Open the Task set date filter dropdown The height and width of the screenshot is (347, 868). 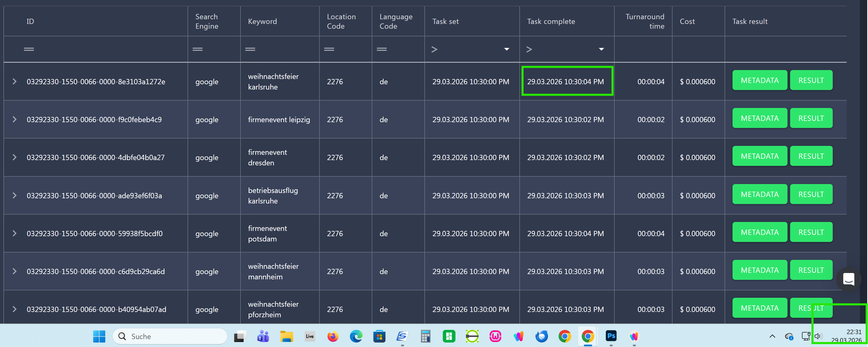[506, 49]
